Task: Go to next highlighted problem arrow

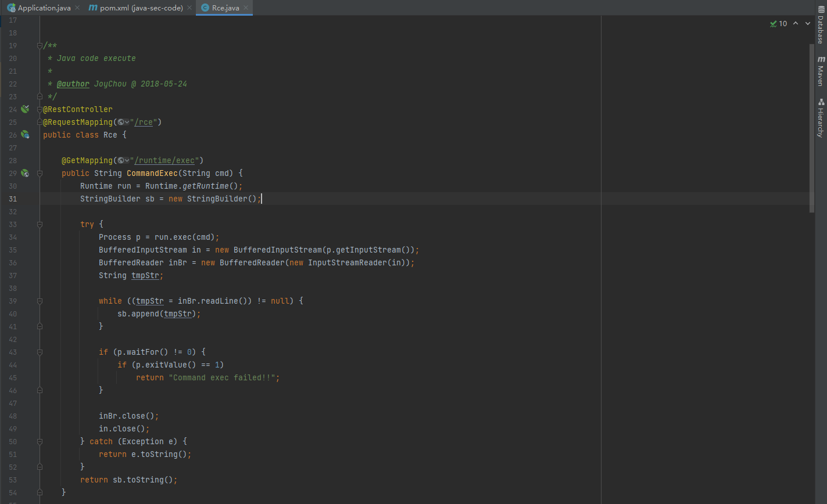Action: tap(809, 24)
